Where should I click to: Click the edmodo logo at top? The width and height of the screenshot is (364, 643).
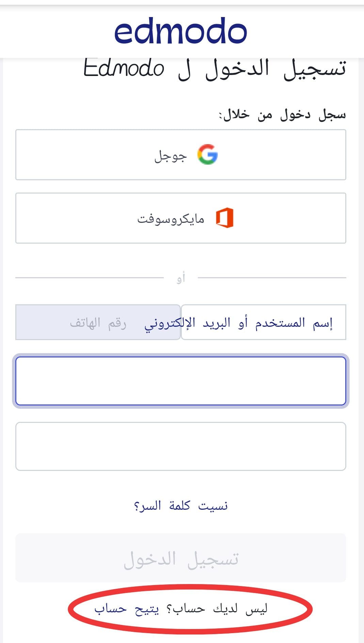(x=180, y=31)
